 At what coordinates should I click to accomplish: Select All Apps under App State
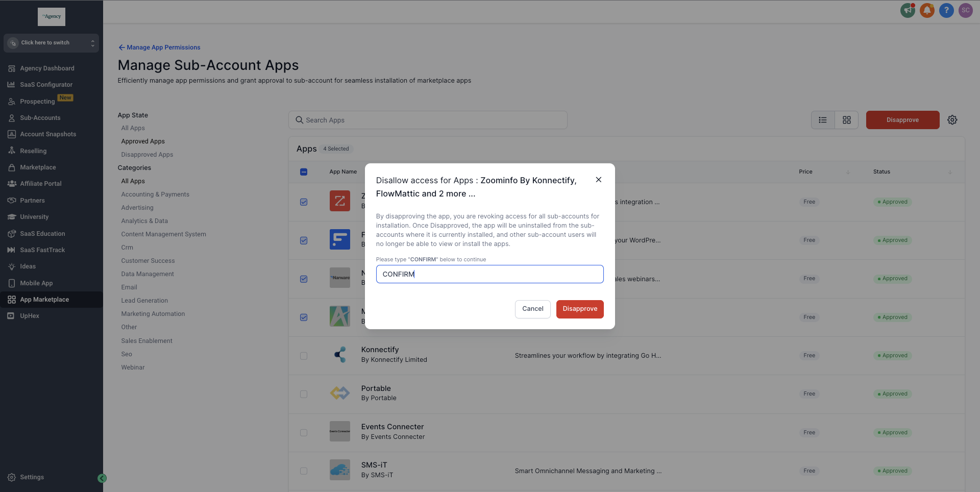tap(133, 128)
